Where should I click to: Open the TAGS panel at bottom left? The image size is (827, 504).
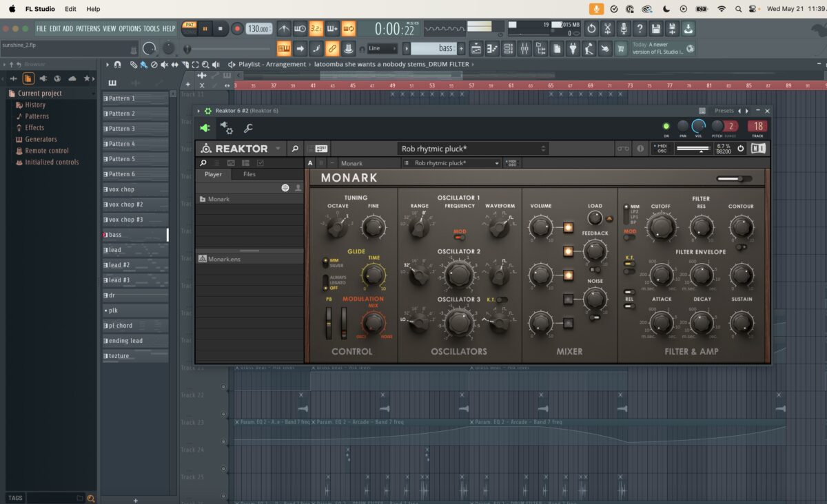pos(15,498)
